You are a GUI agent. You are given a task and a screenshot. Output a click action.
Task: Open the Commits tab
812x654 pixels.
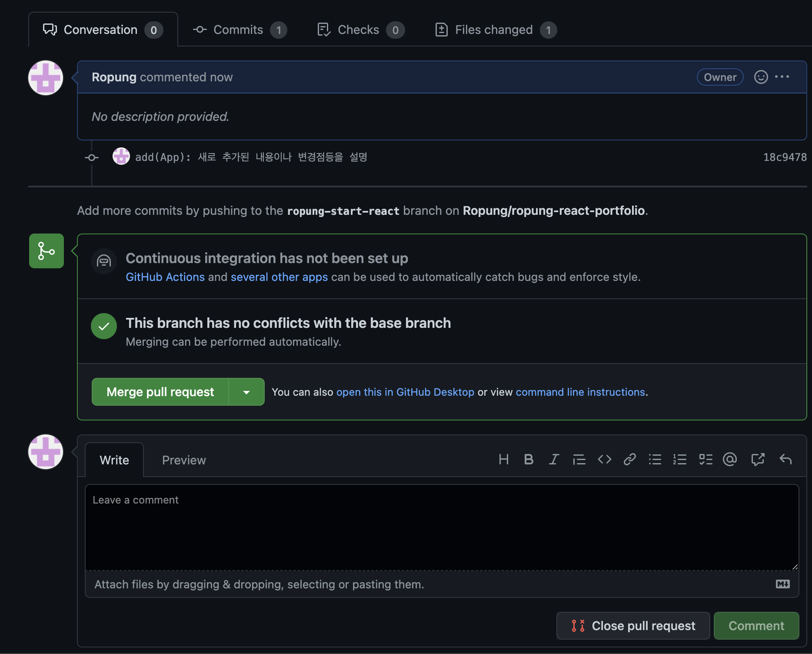click(240, 30)
